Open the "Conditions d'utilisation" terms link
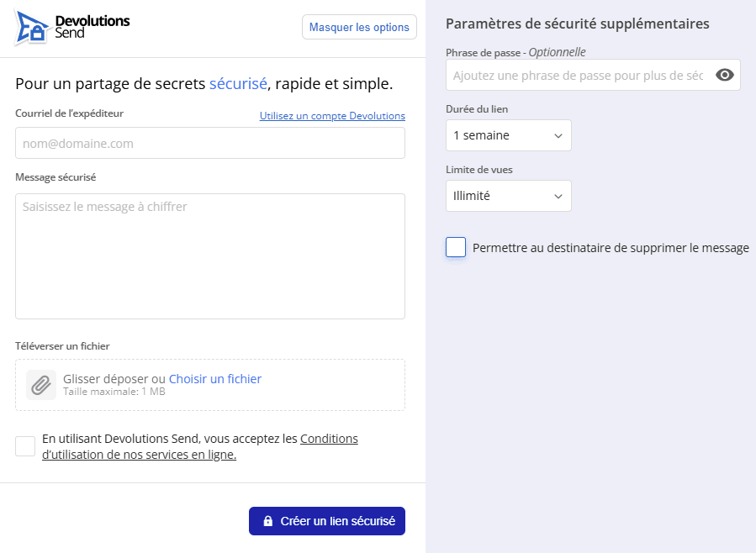 click(x=329, y=438)
